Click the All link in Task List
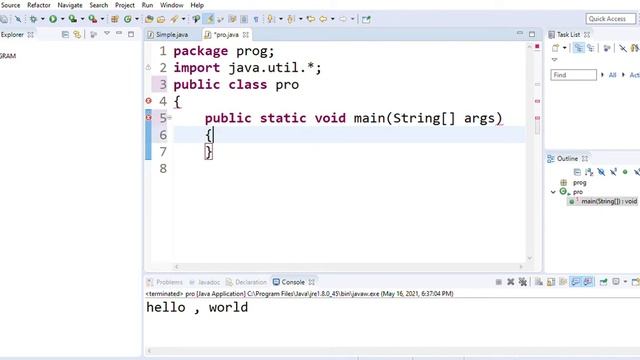 [x=612, y=75]
